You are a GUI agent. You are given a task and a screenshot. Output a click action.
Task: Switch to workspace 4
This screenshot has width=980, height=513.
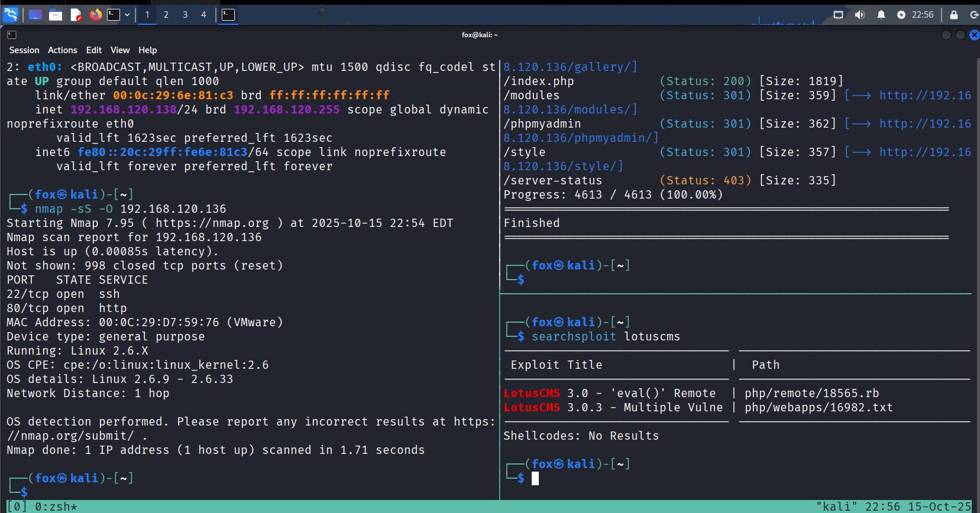coord(203,15)
